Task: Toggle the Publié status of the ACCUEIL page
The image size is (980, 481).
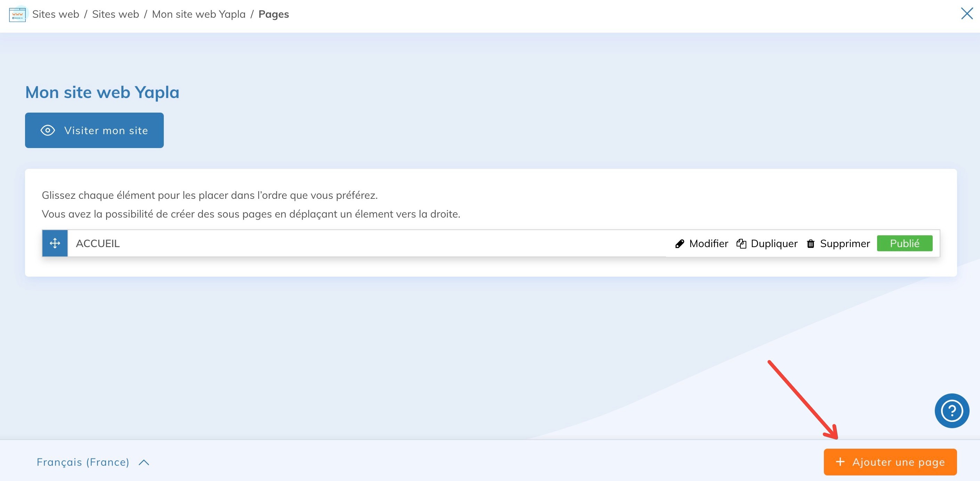Action: (x=905, y=243)
